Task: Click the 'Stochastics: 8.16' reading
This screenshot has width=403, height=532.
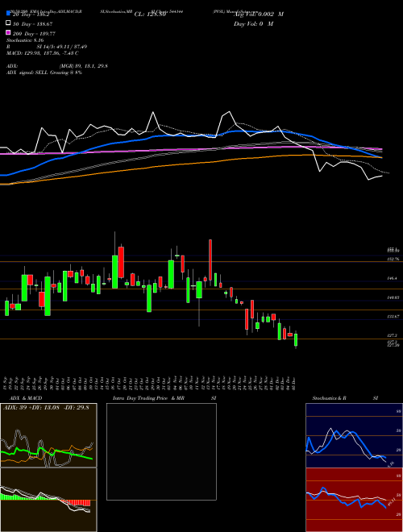Action: point(25,40)
